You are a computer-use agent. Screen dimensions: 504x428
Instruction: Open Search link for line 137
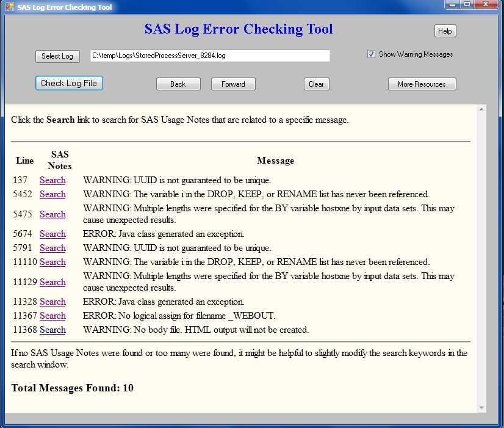coord(52,180)
